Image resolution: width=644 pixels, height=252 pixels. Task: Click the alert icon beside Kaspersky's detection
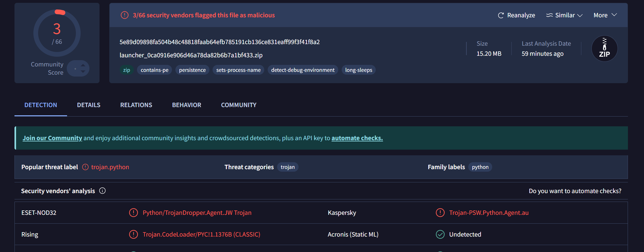click(440, 213)
